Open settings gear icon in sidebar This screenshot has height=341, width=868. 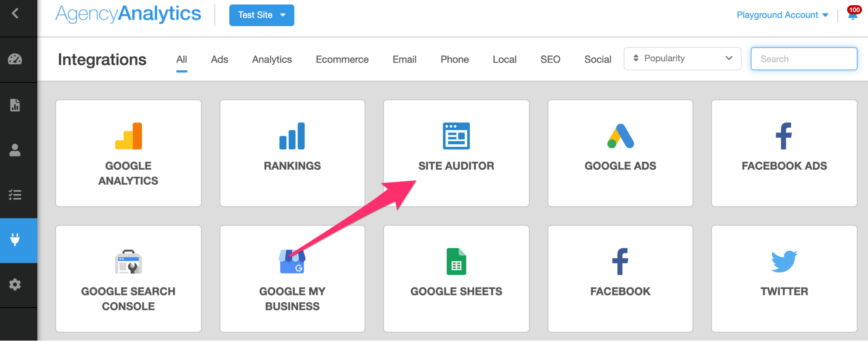tap(15, 285)
